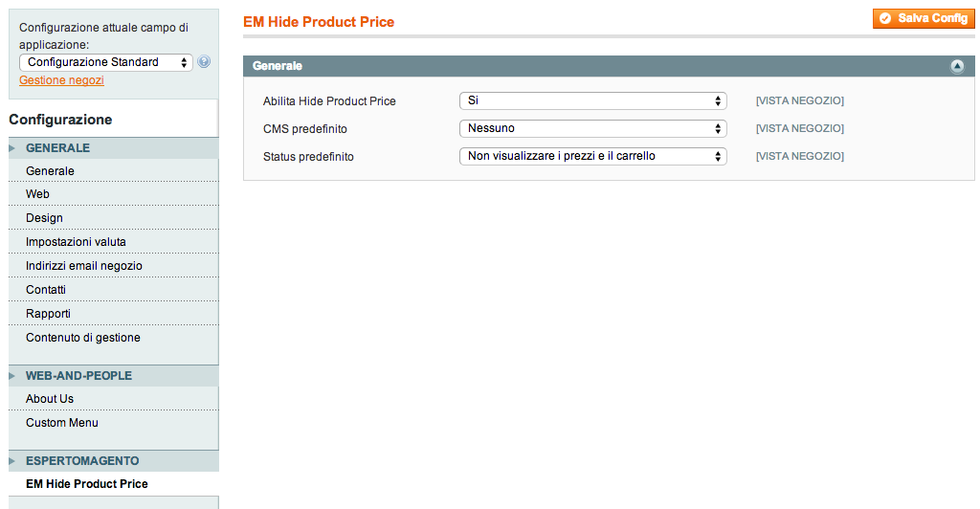The height and width of the screenshot is (509, 980).
Task: Follow the Gestione negozi link
Action: tap(61, 80)
